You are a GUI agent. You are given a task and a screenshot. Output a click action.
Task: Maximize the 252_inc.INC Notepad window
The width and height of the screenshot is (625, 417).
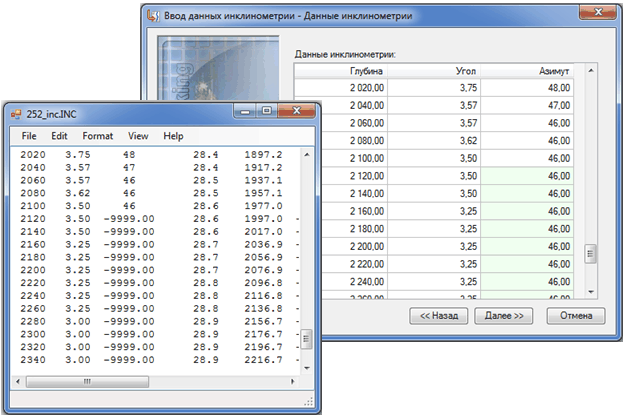pyautogui.click(x=265, y=110)
